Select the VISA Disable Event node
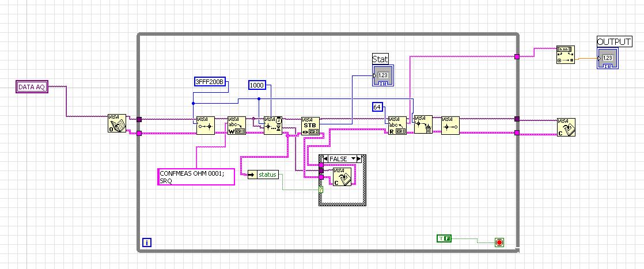This screenshot has height=269, width=644. (x=450, y=125)
